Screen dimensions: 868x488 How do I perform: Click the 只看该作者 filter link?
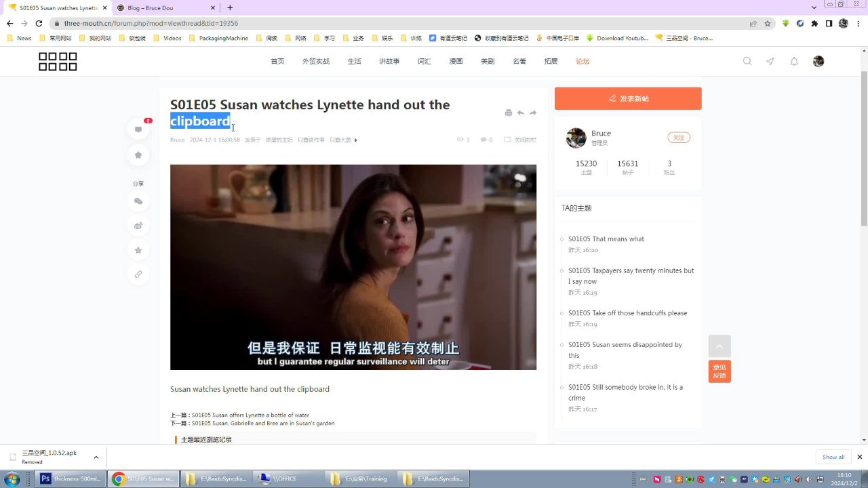tap(311, 140)
